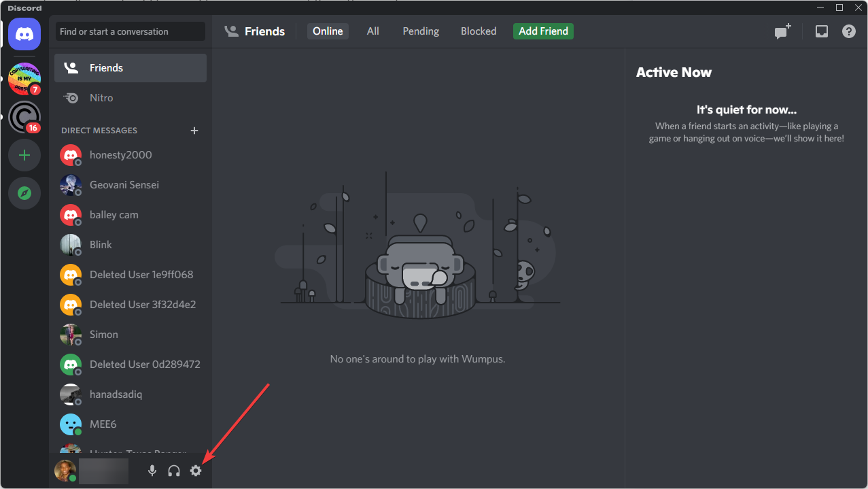Screen dimensions: 868x489
Task: Deafen audio with headphones icon
Action: click(174, 471)
